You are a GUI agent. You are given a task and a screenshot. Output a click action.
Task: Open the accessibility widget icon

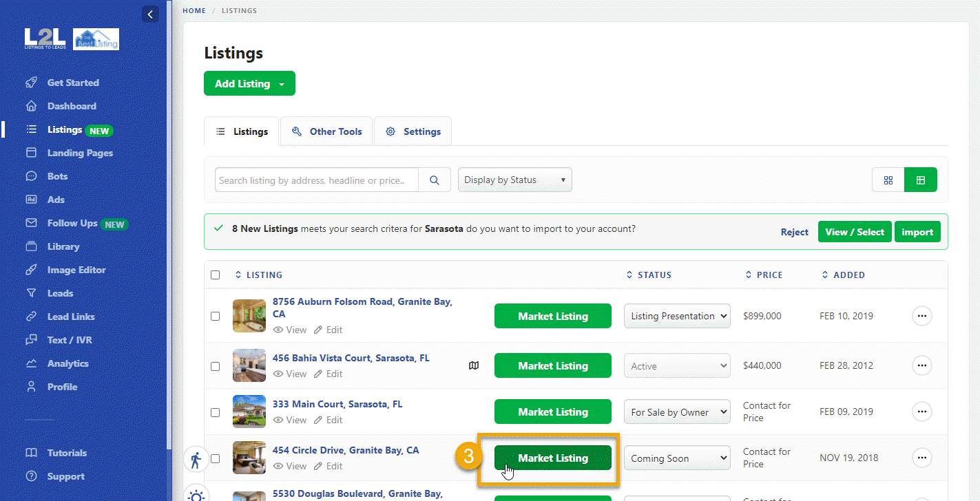pyautogui.click(x=196, y=459)
